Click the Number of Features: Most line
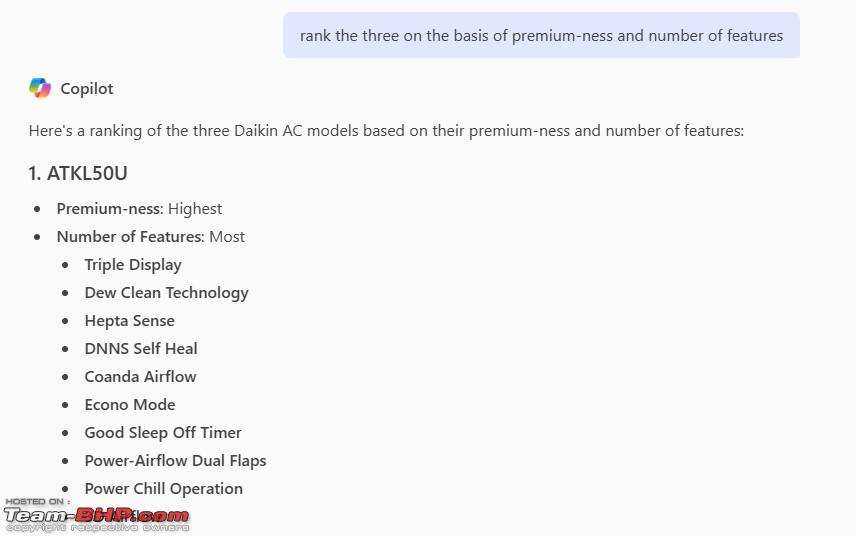 pyautogui.click(x=151, y=236)
